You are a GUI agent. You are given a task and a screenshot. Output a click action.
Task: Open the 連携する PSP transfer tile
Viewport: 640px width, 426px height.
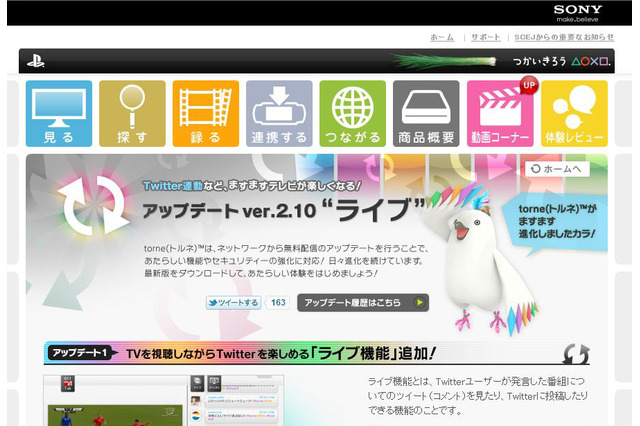coord(279,113)
